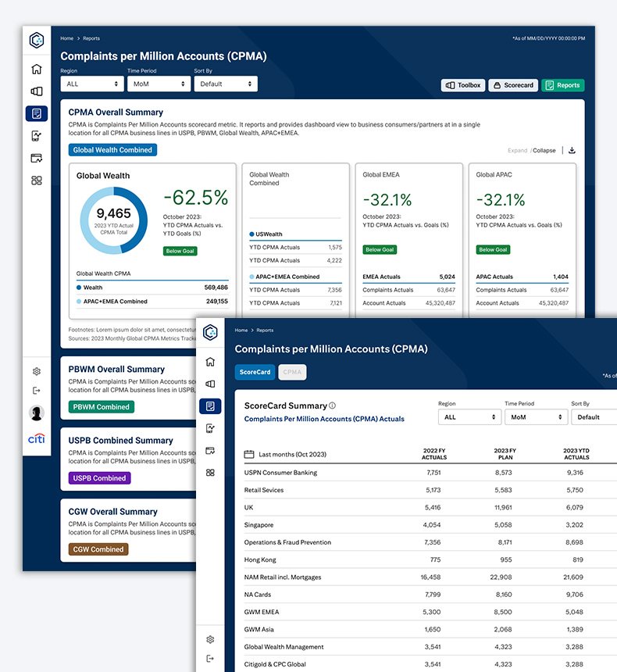Click the Citi logo in back sidebar
617x672 pixels.
click(x=37, y=438)
